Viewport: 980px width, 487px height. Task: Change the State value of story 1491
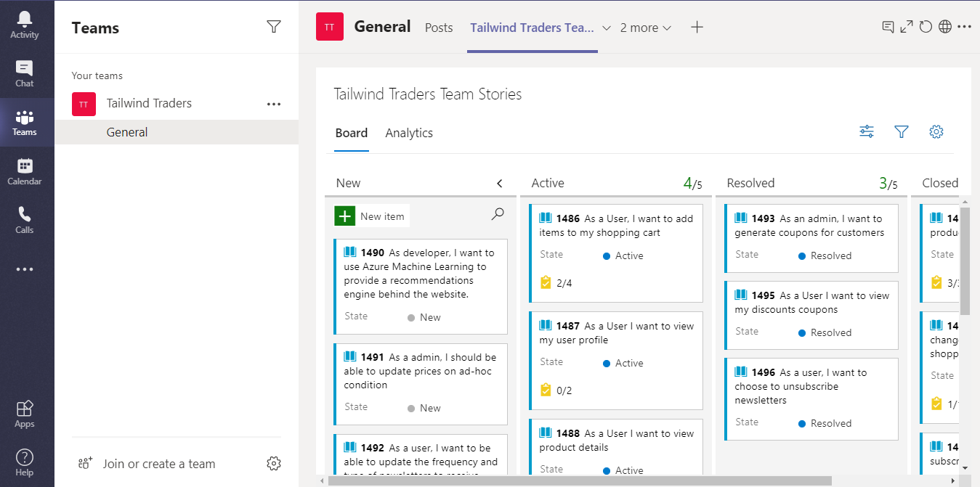point(424,408)
